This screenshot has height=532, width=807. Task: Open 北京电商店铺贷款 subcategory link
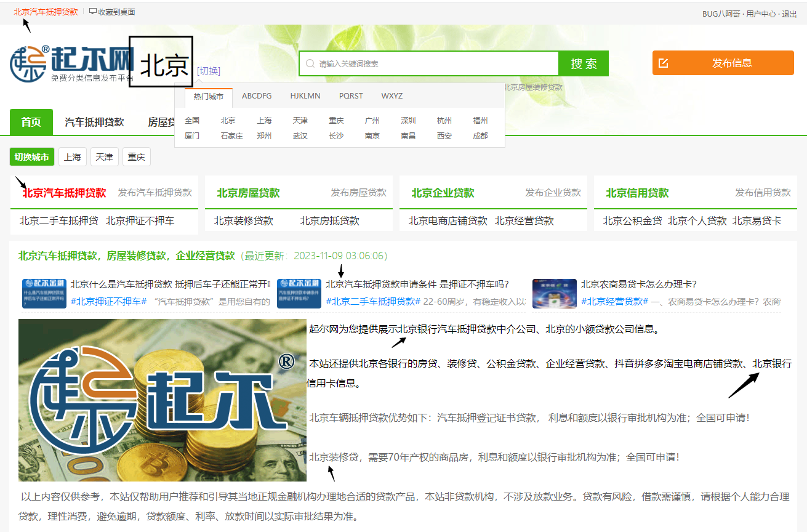click(448, 220)
